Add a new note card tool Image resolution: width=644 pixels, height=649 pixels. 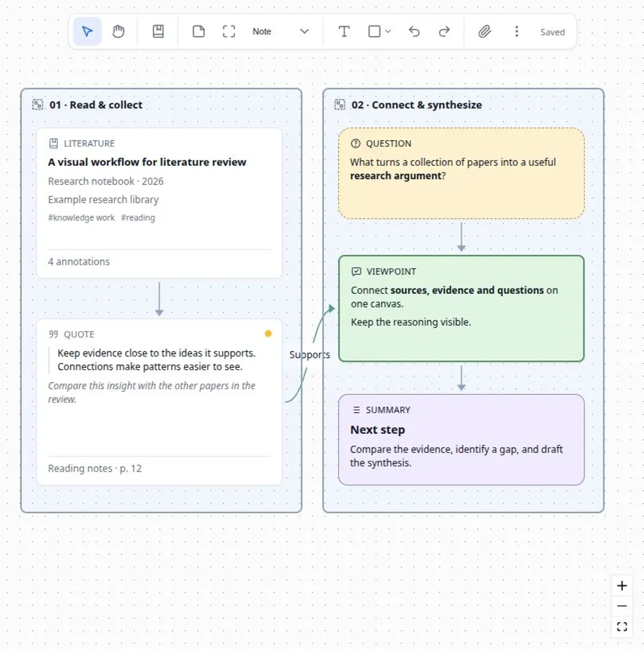pos(199,31)
